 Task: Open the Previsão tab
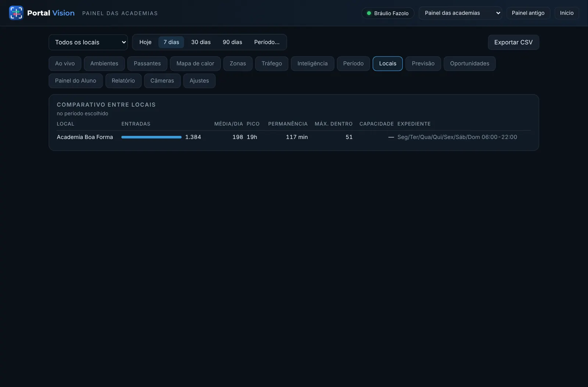[x=423, y=64]
